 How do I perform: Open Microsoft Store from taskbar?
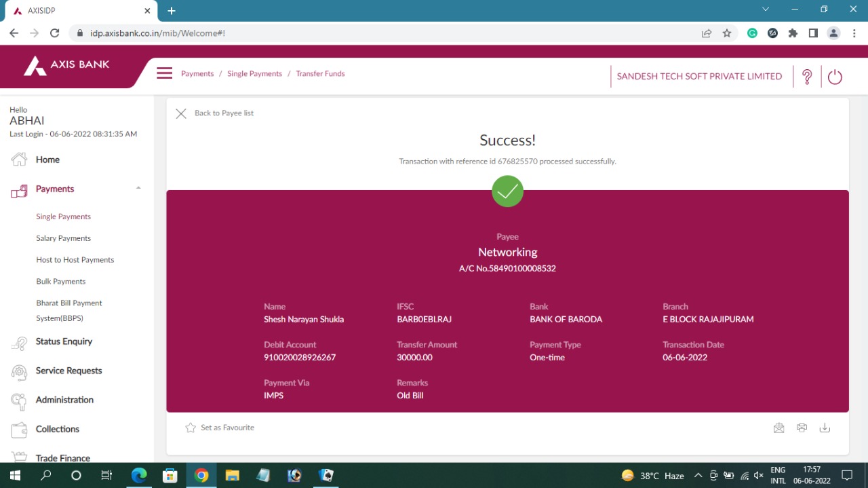point(170,475)
